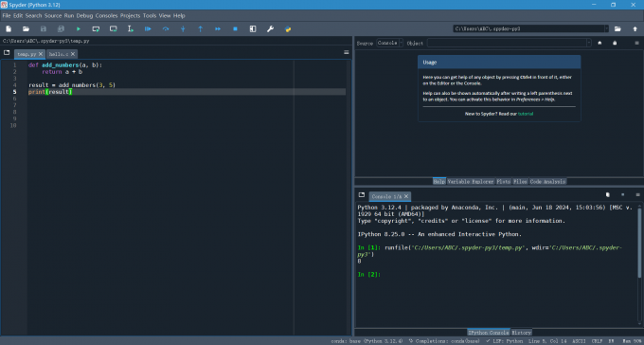Image resolution: width=644 pixels, height=345 pixels.
Task: Create a new file from the toolbar
Action: click(9, 28)
